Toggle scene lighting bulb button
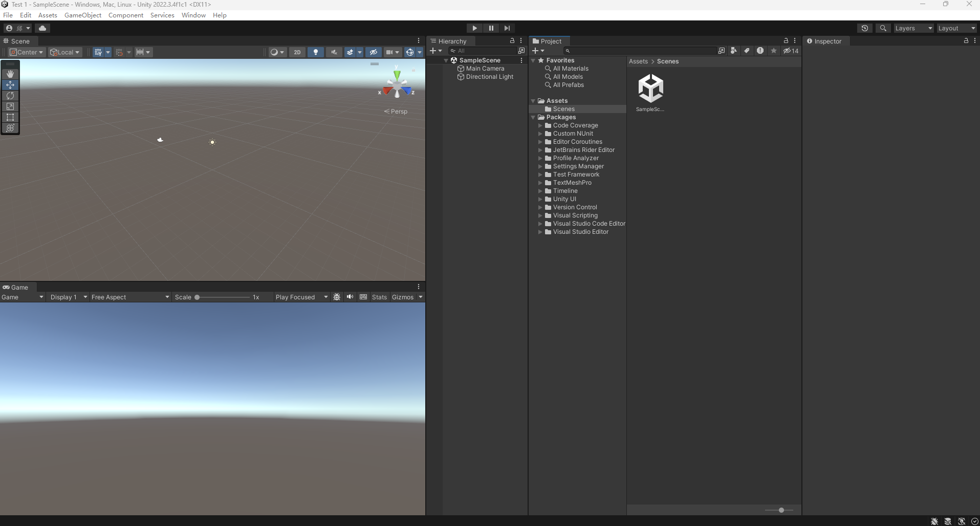Screen dimensions: 980x526 pyautogui.click(x=316, y=52)
